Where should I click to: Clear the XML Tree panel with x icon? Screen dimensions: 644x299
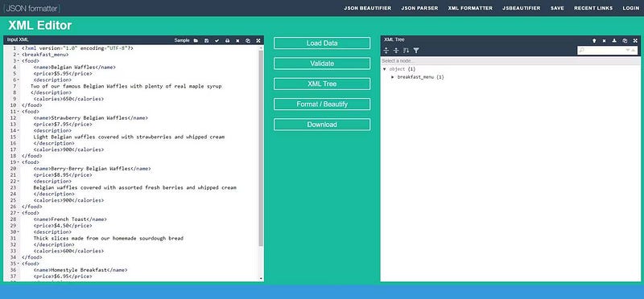(x=605, y=41)
